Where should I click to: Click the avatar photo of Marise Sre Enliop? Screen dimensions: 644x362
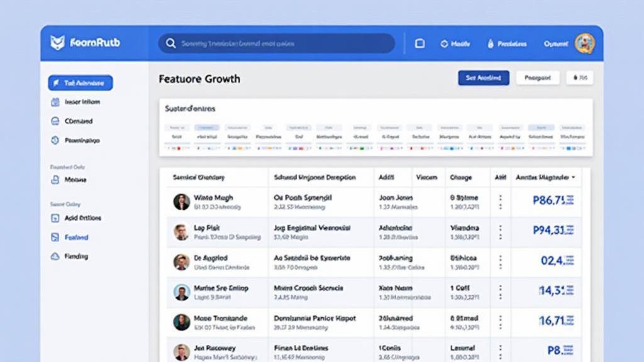182,292
